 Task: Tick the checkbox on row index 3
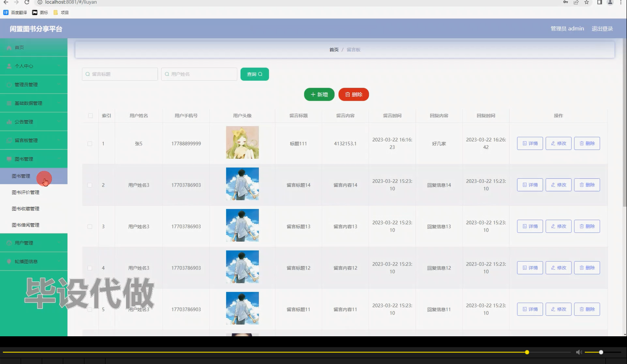tap(90, 226)
